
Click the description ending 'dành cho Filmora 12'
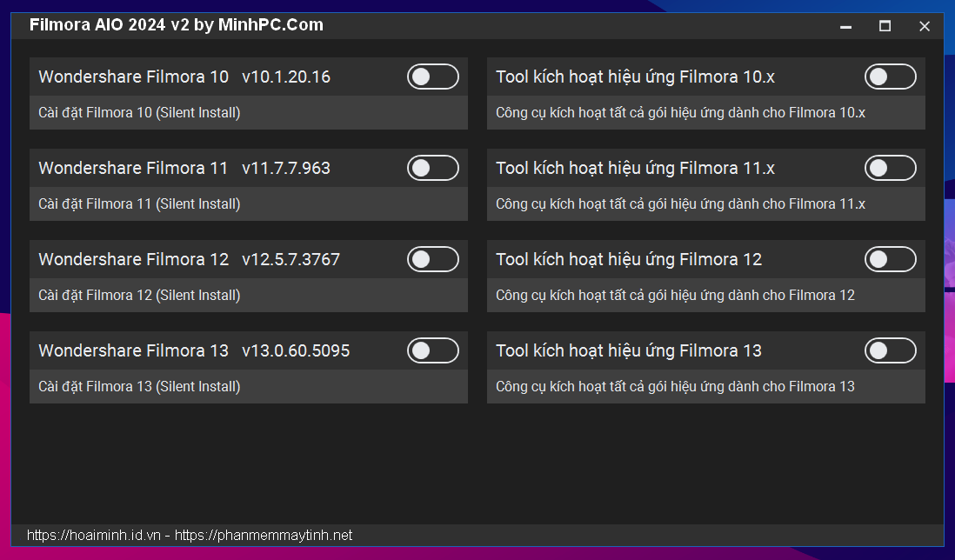pos(676,296)
